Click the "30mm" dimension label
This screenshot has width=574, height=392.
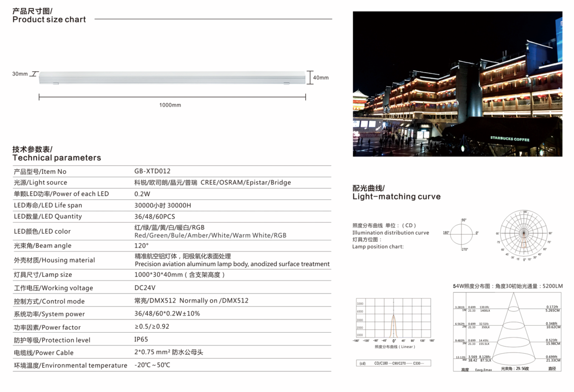[x=20, y=74]
